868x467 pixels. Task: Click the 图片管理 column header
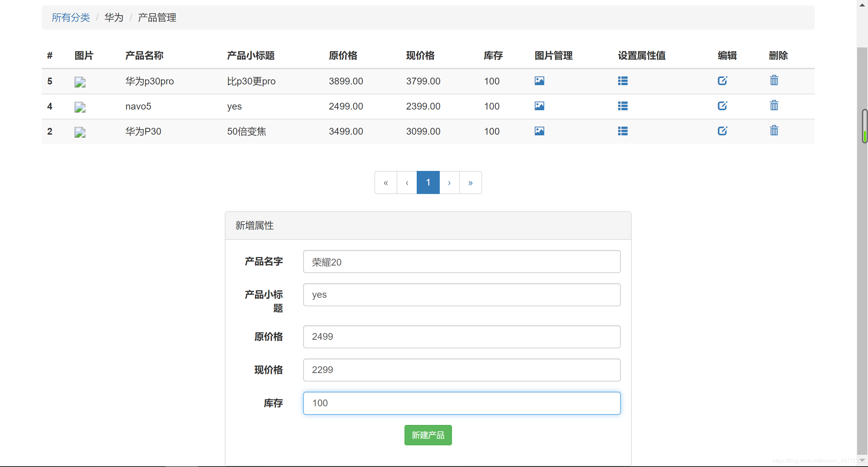[x=553, y=55]
